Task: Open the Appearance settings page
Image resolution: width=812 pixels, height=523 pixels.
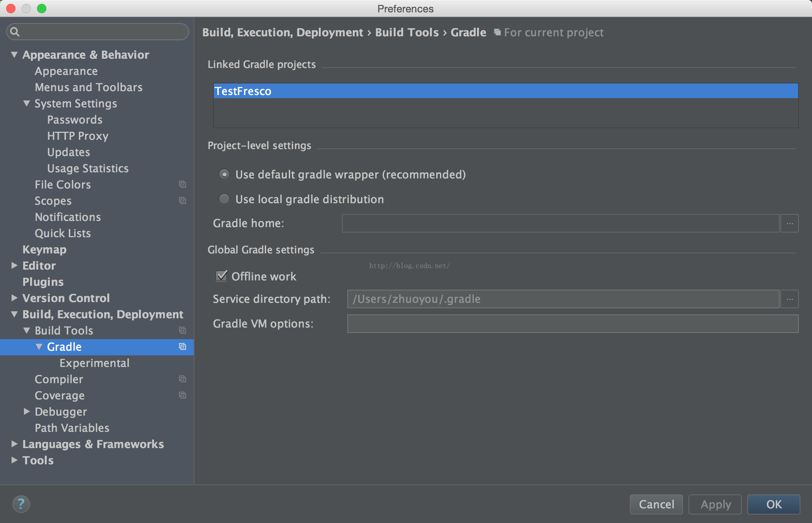Action: coord(66,71)
